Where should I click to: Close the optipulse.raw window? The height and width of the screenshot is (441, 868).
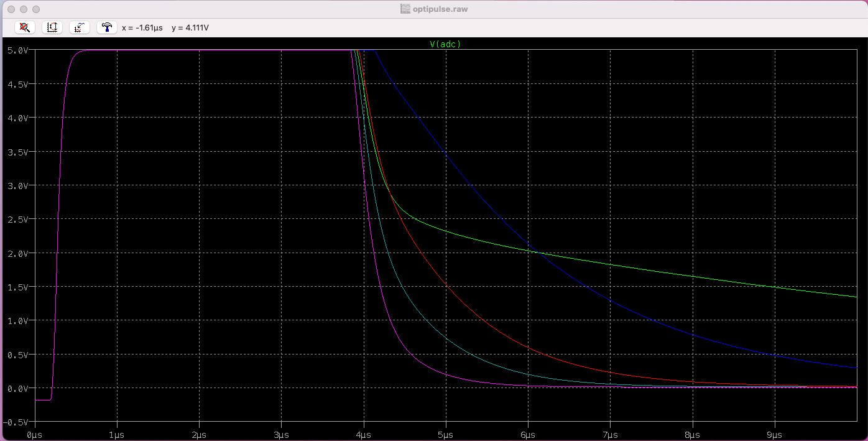11,9
